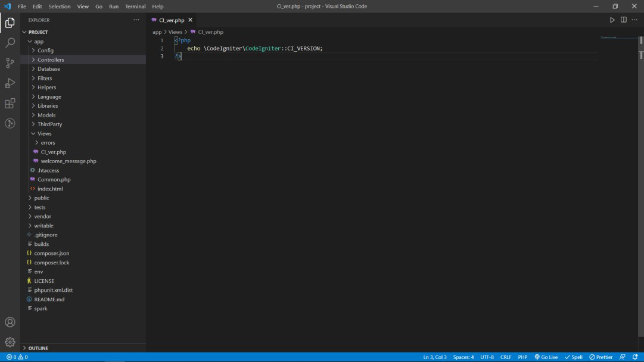Expand the Database folder
Viewport: 644px width, 362px height.
pyautogui.click(x=83, y=69)
